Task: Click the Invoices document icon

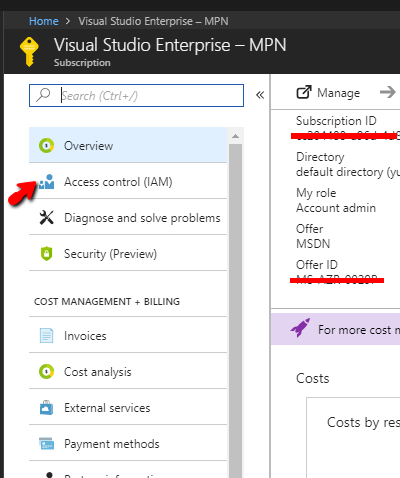Action: point(46,336)
